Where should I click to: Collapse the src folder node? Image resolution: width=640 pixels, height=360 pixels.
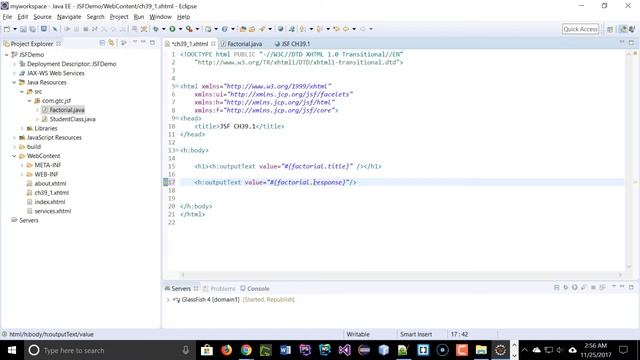[x=22, y=92]
